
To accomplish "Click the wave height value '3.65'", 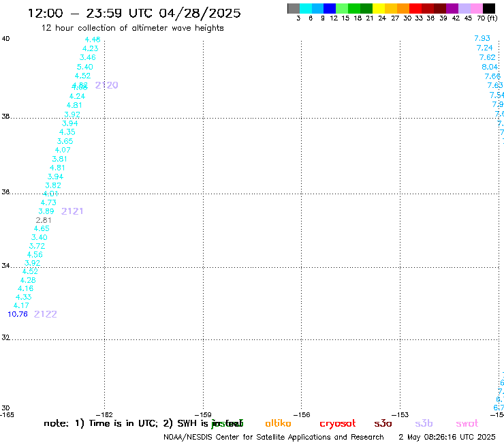I will [x=65, y=141].
